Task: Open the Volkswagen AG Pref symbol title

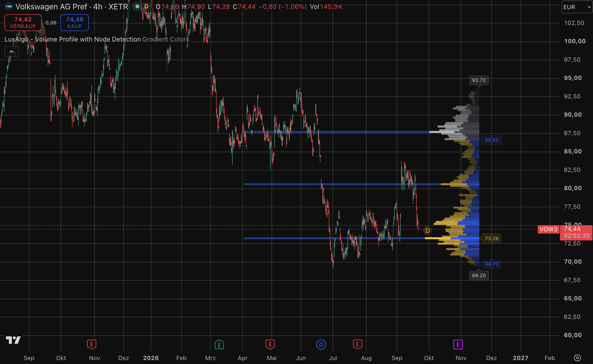Action: tap(72, 7)
